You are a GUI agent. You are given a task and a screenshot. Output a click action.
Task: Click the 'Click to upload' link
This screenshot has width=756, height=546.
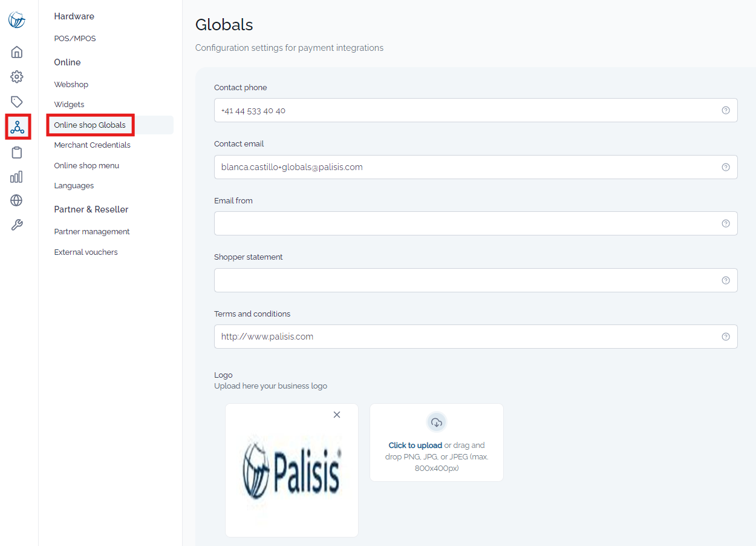click(415, 446)
